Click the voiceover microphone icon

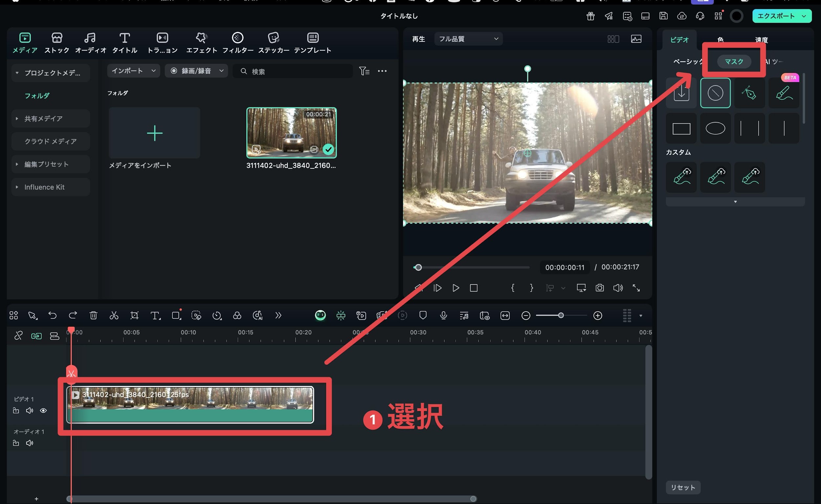443,315
